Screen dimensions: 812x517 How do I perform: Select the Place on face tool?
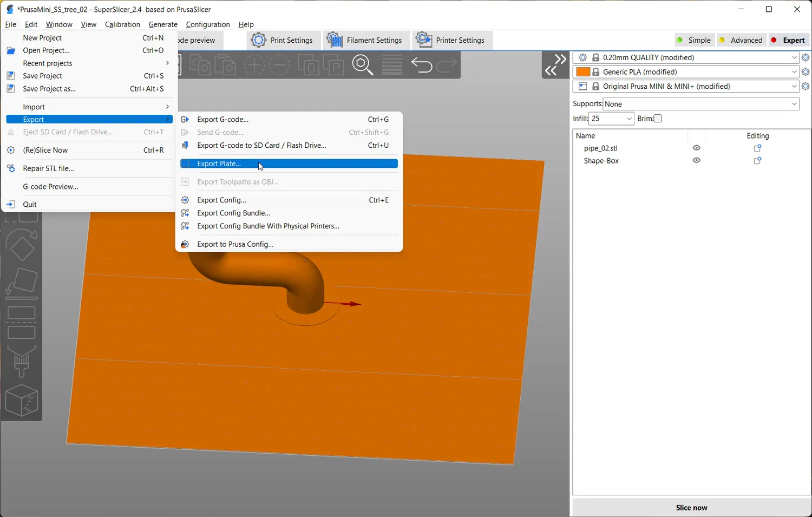click(22, 283)
